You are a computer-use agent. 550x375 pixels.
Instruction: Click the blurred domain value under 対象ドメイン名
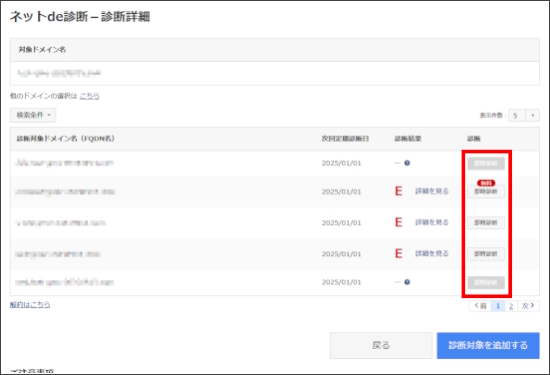pos(59,73)
